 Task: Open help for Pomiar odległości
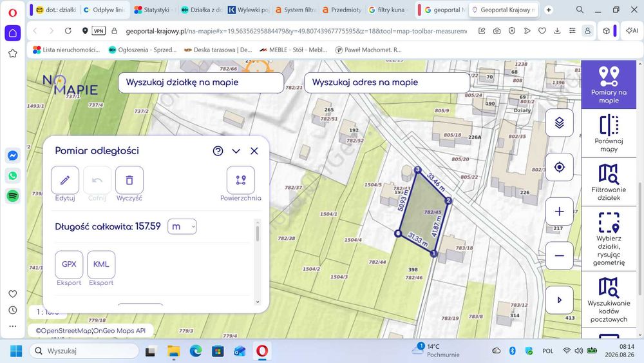[x=218, y=151]
